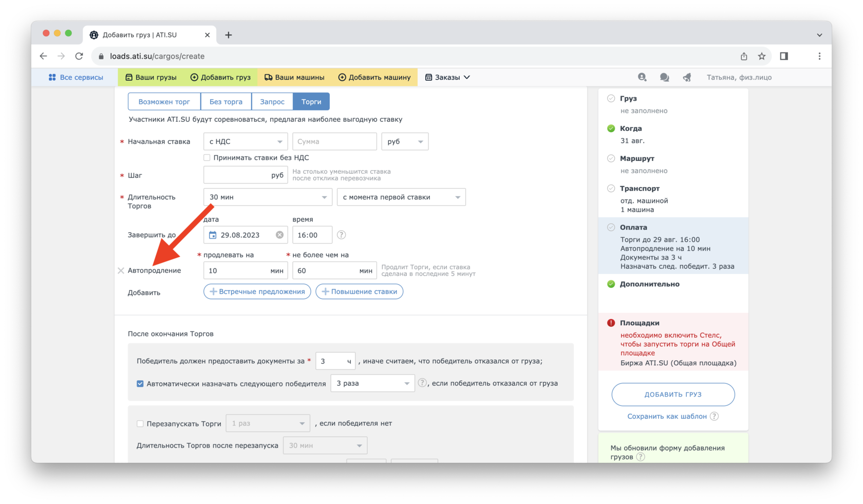Screen dimensions: 863x504
Task: Click the browser share icon
Action: pos(744,56)
